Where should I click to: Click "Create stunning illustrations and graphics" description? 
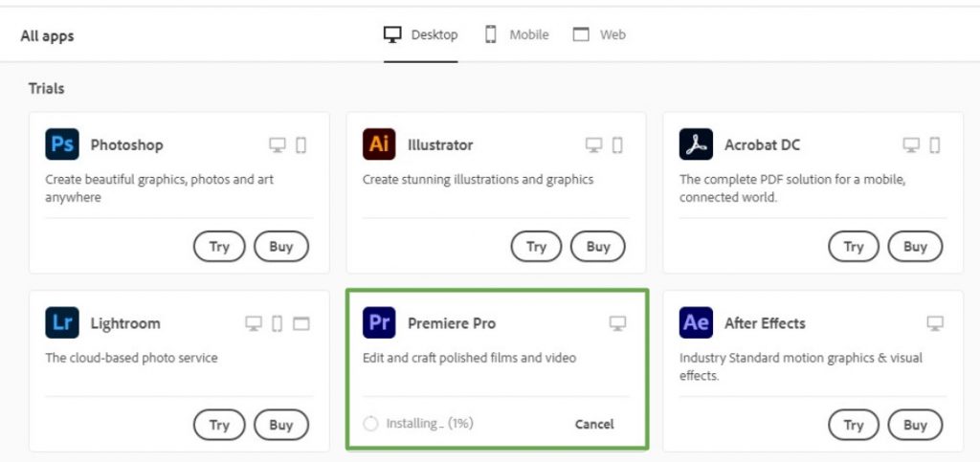479,180
